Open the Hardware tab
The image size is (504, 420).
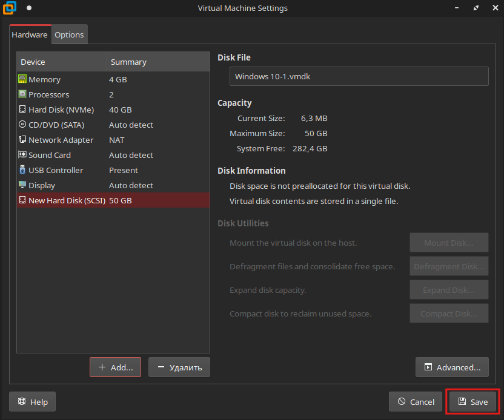tap(30, 34)
